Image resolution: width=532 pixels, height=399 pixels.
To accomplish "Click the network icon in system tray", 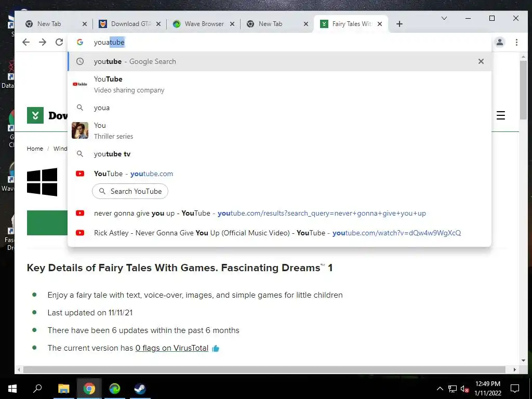I will click(x=453, y=389).
